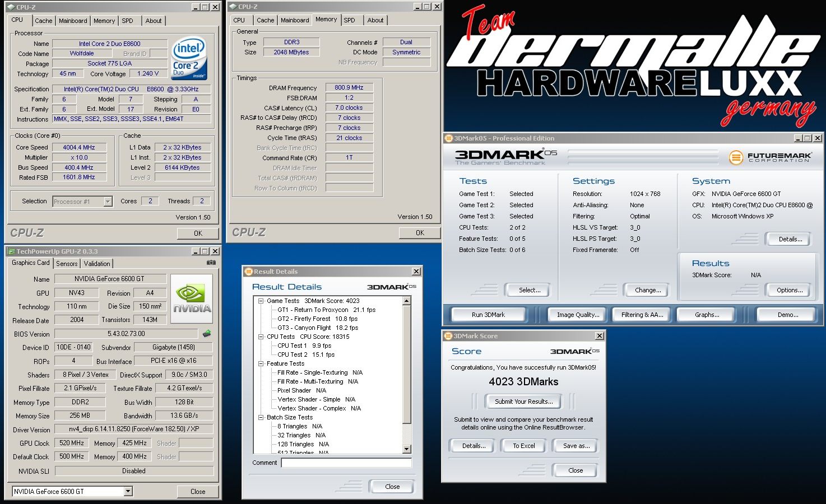826x504 pixels.
Task: Open the Memory tab in left CPU-Z
Action: (104, 21)
